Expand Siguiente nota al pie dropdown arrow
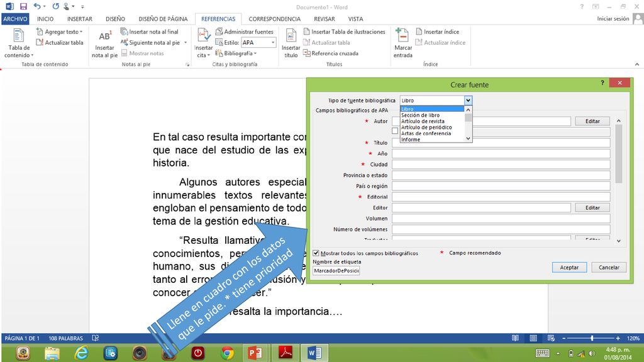The image size is (644, 362). 186,42
